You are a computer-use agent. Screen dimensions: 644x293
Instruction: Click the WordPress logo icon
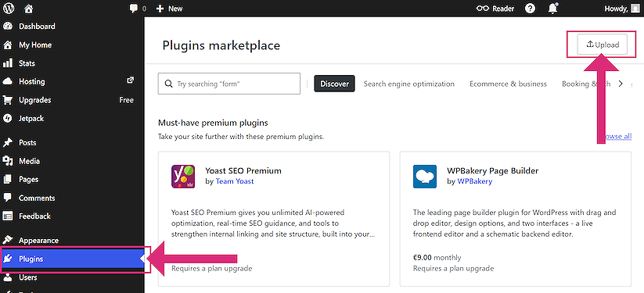point(8,9)
